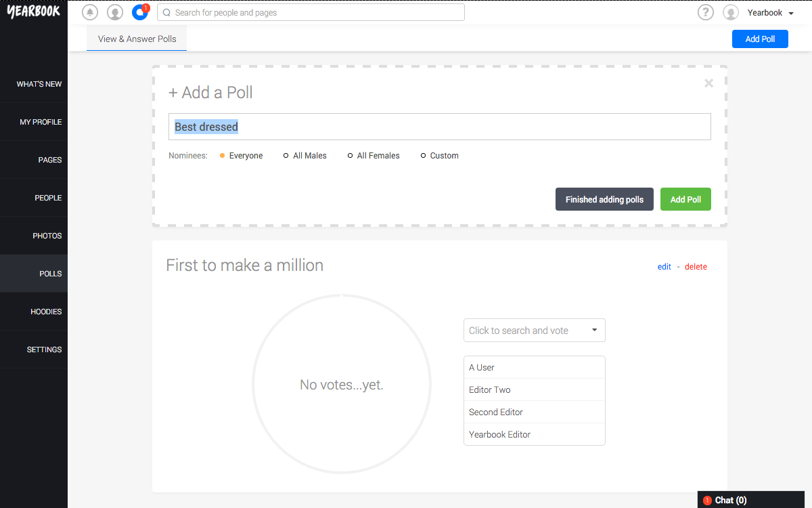Open Hoodies in the sidebar

[x=34, y=312]
